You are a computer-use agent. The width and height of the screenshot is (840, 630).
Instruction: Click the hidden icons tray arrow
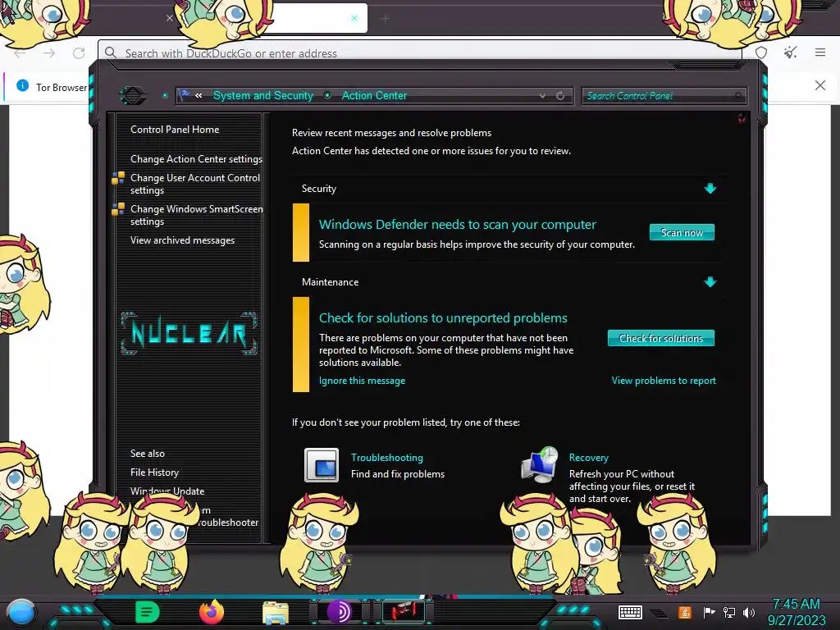point(659,613)
